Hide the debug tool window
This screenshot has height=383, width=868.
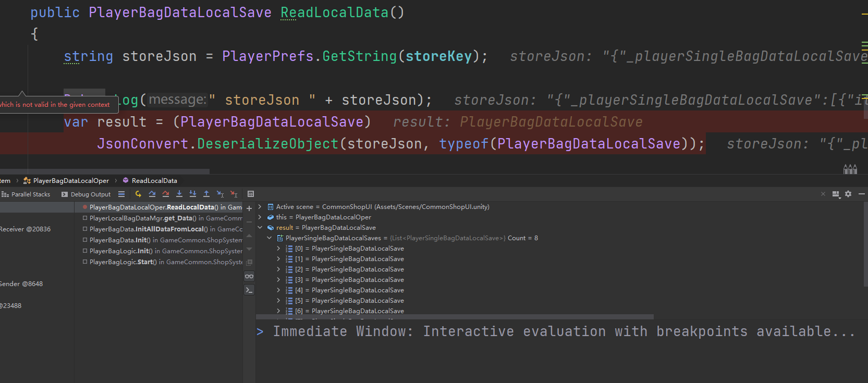(x=862, y=194)
